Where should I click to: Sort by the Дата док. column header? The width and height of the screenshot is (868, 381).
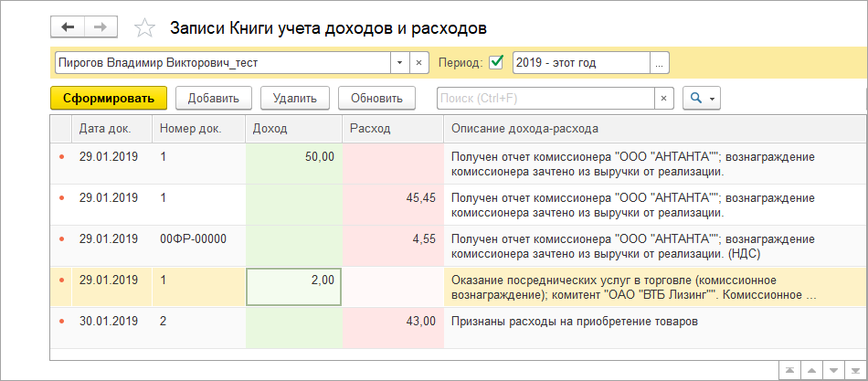tap(108, 129)
